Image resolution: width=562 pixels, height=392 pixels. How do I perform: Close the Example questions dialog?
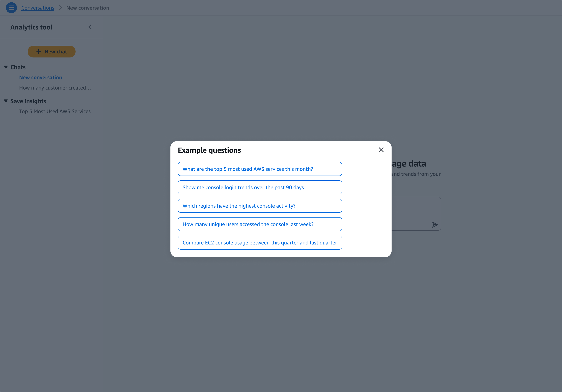tap(381, 150)
